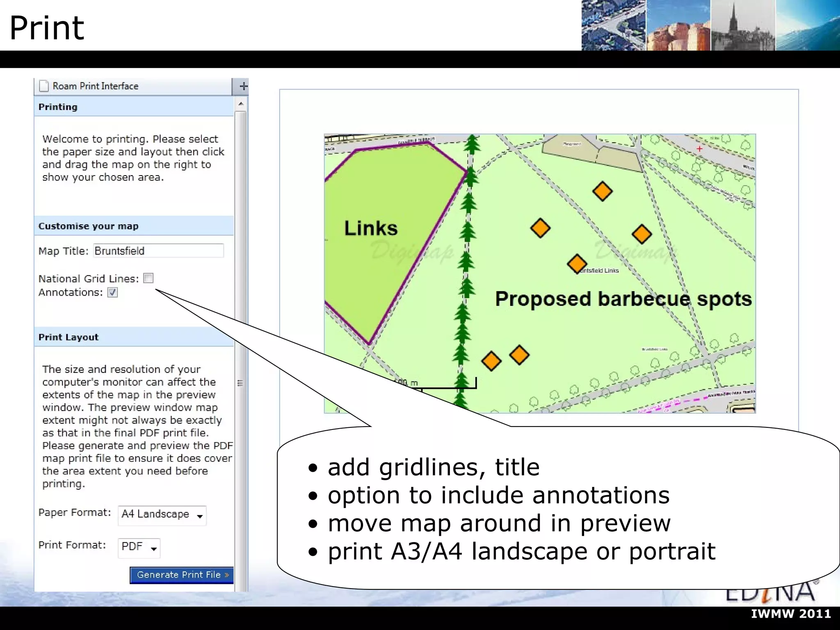Click the red cross marker on map

click(699, 149)
